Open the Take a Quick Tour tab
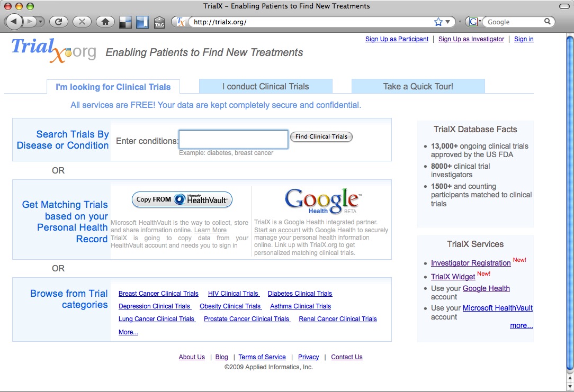The image size is (574, 392). [418, 86]
